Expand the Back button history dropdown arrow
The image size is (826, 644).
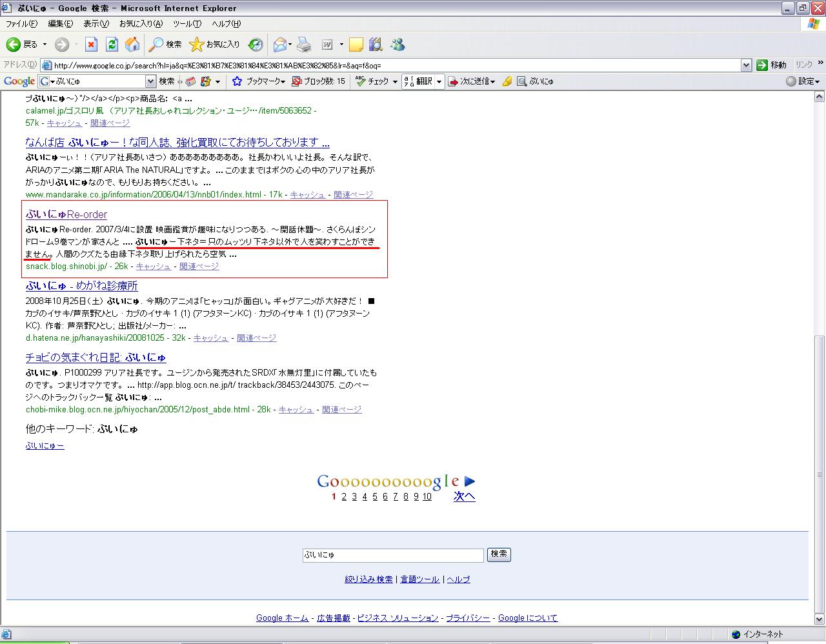pos(45,45)
